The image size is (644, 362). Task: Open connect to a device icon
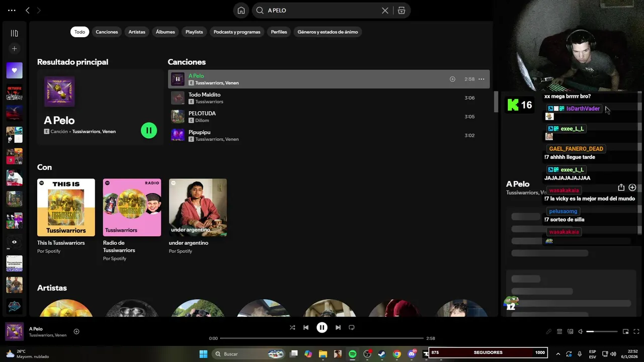pyautogui.click(x=570, y=331)
